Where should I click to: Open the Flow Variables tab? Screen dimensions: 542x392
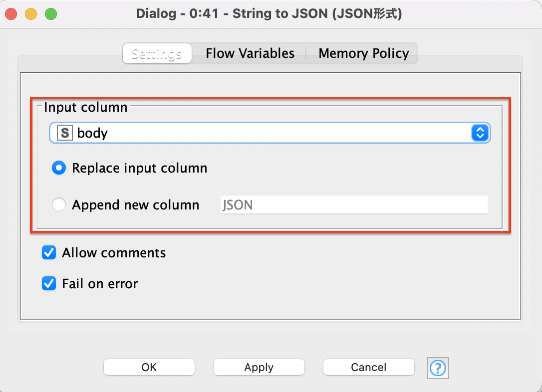[250, 54]
